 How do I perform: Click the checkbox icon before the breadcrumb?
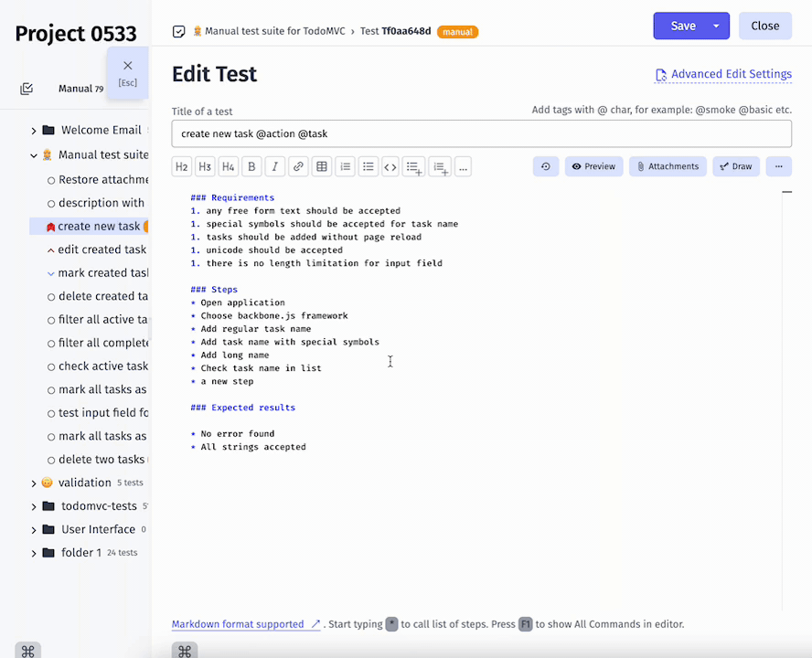178,32
